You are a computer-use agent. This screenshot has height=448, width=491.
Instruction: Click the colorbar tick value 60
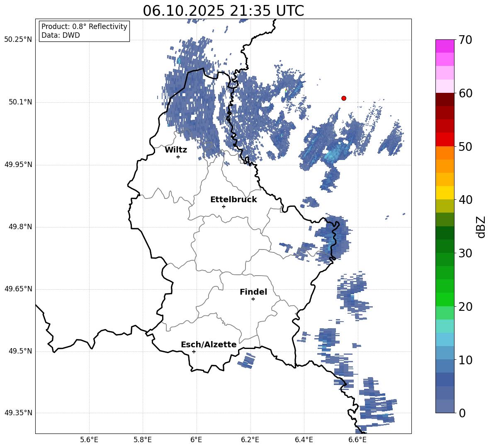coord(465,93)
